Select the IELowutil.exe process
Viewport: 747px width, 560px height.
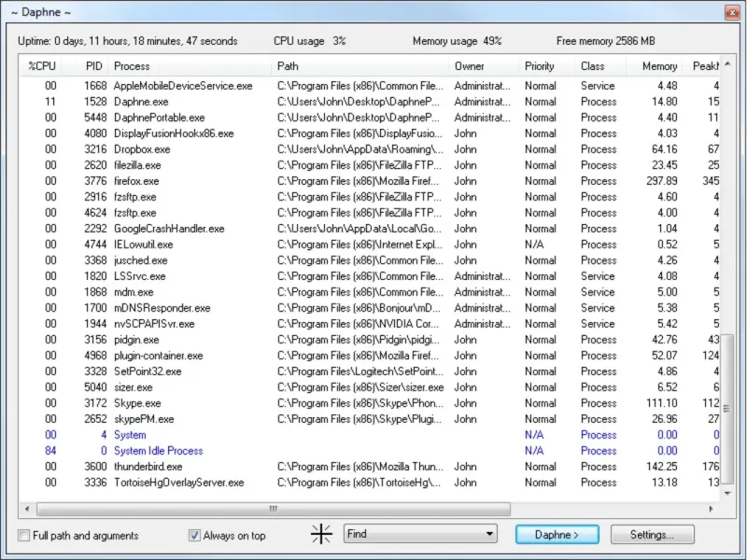369,245
